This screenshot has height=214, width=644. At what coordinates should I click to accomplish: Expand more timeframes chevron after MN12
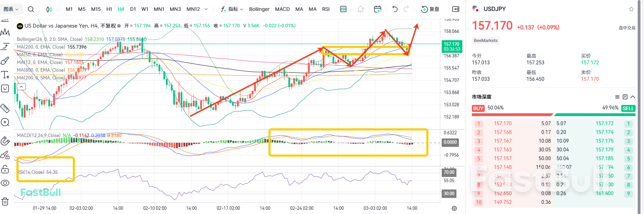point(206,9)
